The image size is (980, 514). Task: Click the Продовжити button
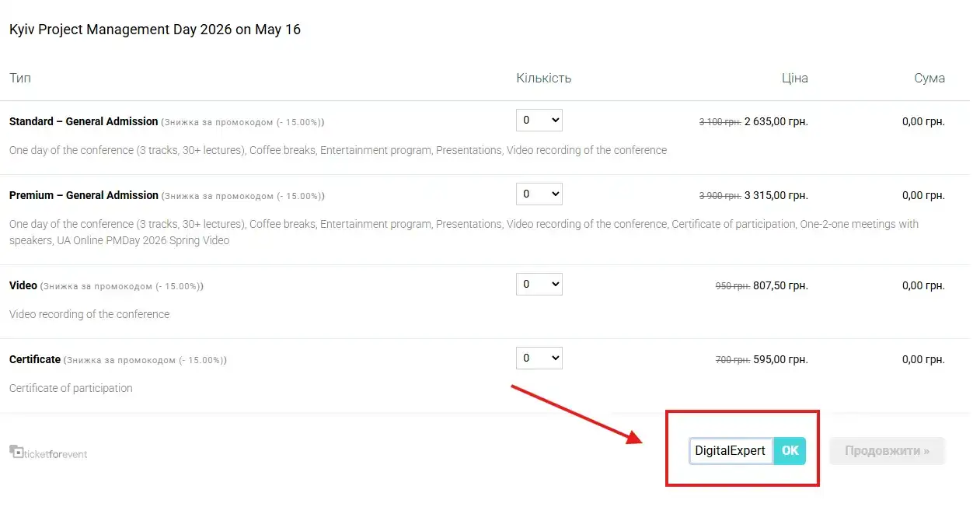click(887, 451)
